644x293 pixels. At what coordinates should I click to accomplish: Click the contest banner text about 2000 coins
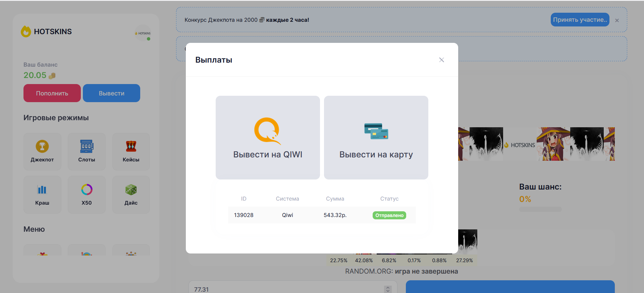(247, 20)
